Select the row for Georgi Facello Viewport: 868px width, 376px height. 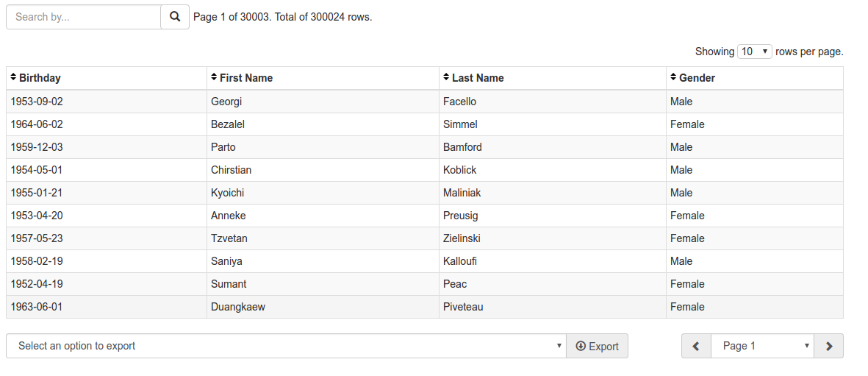coord(425,102)
